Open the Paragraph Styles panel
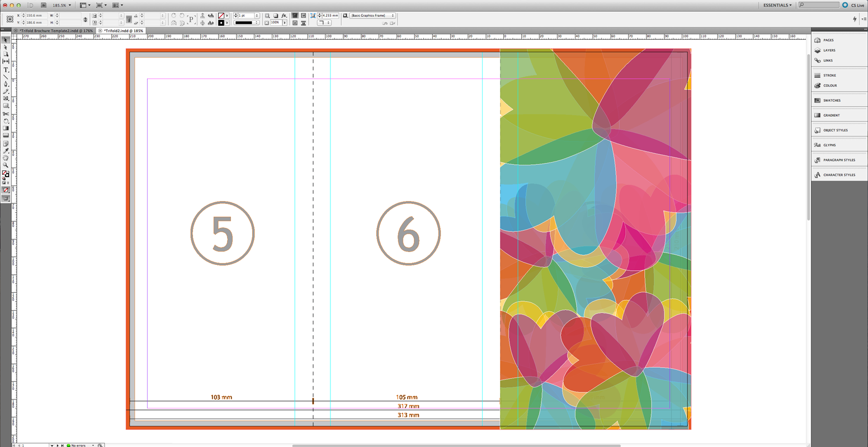The image size is (868, 447). click(839, 160)
